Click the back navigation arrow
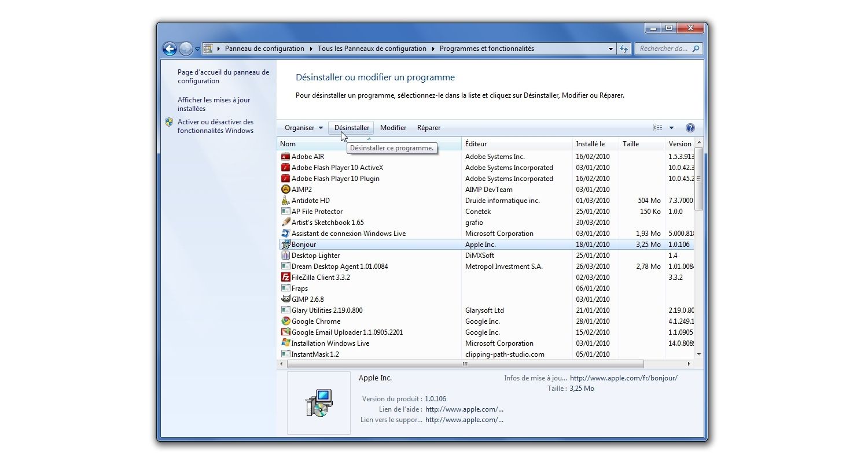 point(170,49)
